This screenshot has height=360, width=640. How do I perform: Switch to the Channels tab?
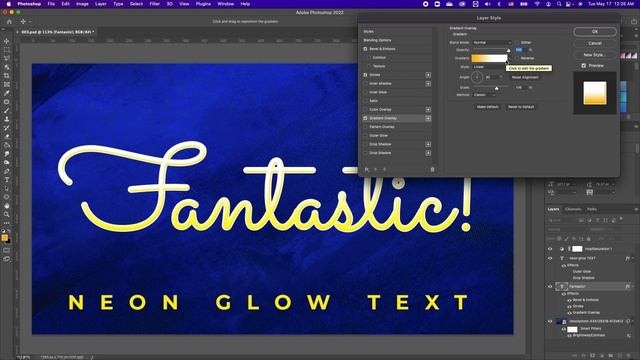pos(573,209)
